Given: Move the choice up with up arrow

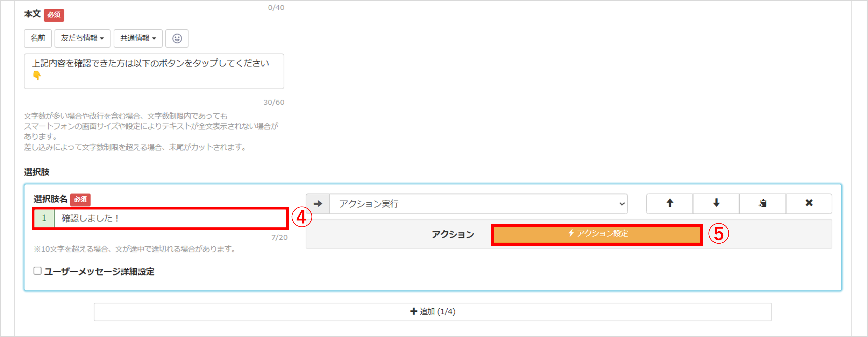Looking at the screenshot, I should point(670,203).
